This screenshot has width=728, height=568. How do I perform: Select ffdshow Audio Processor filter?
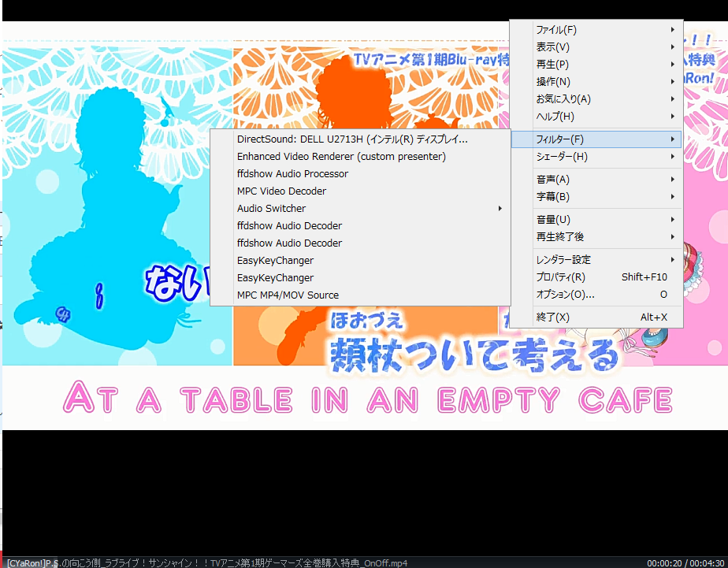pos(360,173)
